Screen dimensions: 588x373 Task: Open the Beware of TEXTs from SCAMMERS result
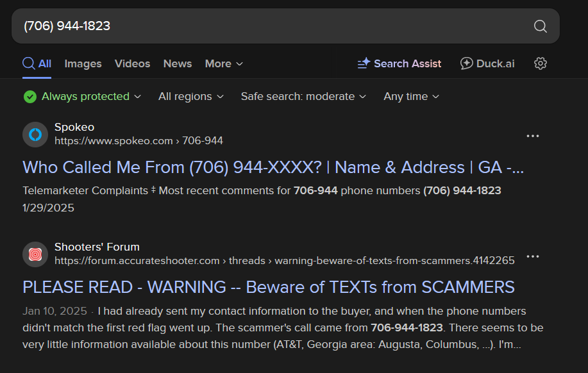[269, 287]
